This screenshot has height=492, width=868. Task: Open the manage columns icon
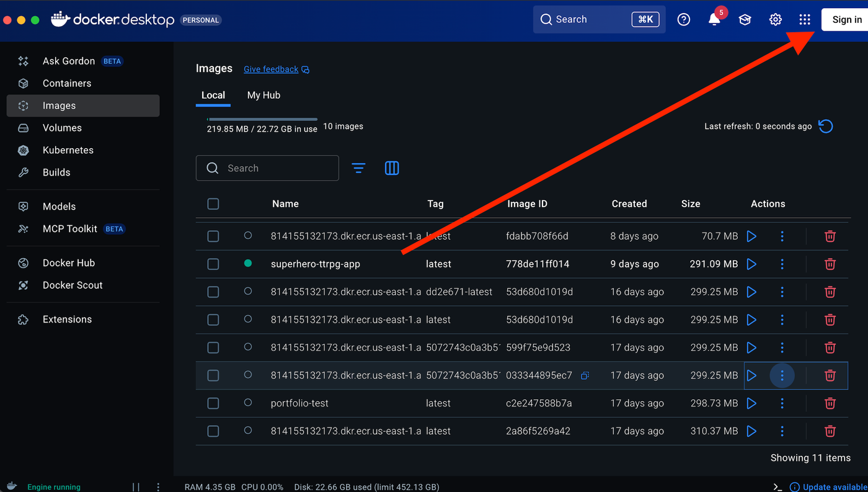pos(392,168)
